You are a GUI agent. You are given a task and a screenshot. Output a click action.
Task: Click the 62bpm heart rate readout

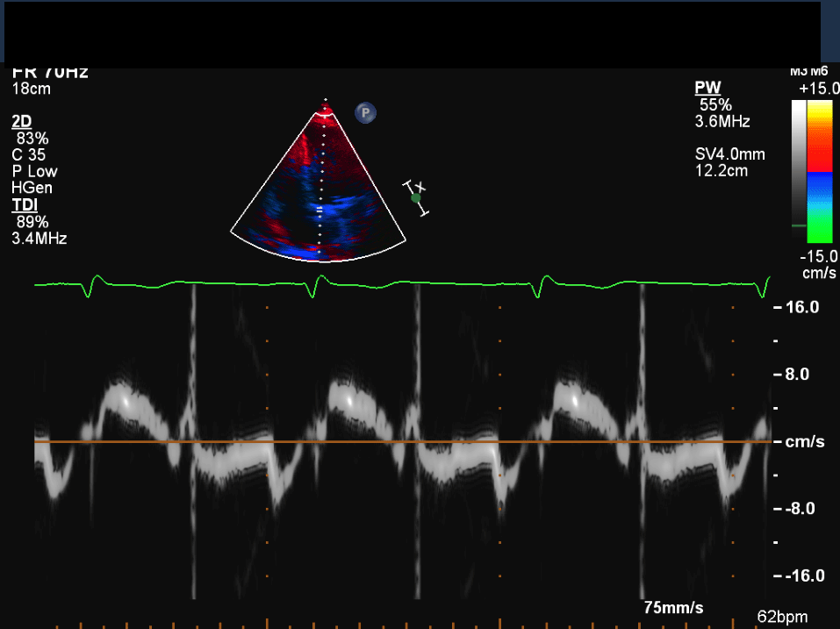782,618
